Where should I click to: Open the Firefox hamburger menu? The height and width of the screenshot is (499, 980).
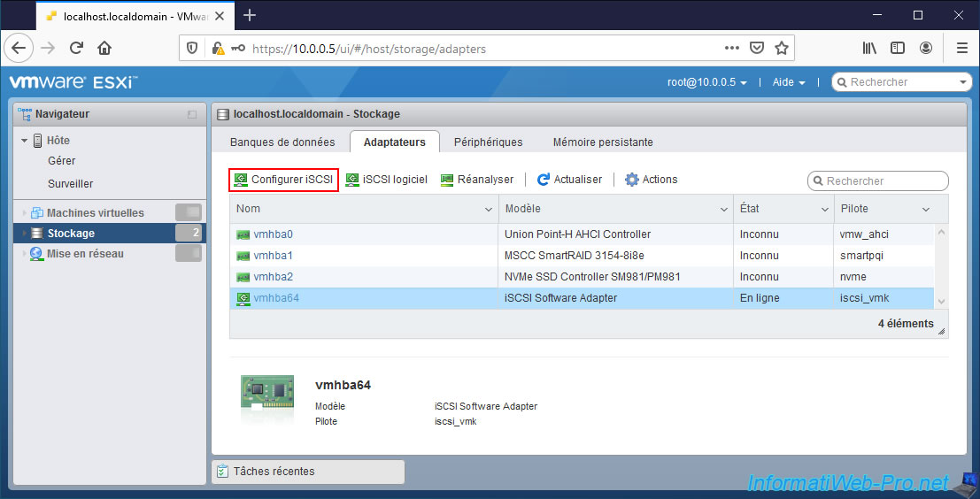point(962,48)
